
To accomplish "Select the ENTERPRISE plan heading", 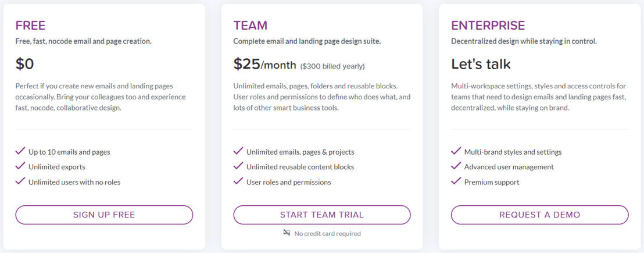I will 488,26.
